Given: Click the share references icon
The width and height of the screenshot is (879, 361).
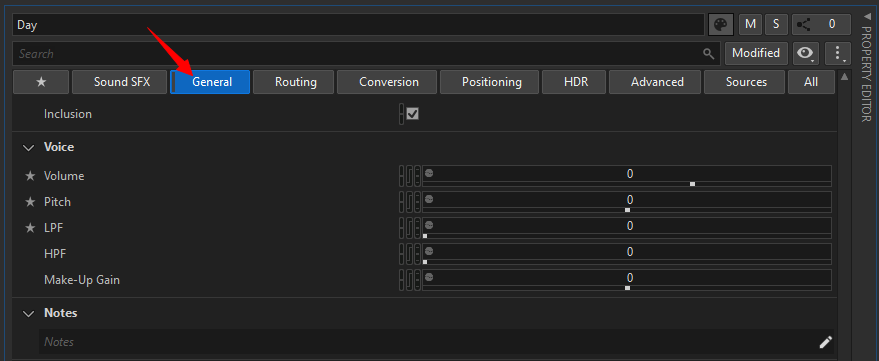Looking at the screenshot, I should pyautogui.click(x=804, y=25).
